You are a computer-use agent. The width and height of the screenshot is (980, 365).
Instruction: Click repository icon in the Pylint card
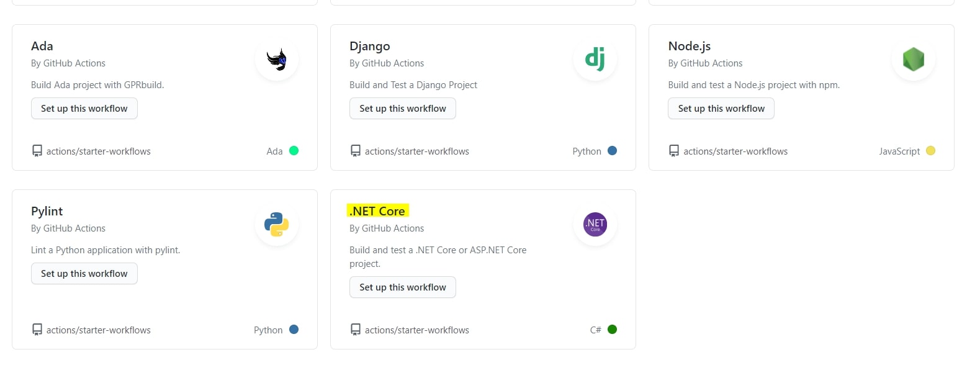tap(37, 330)
